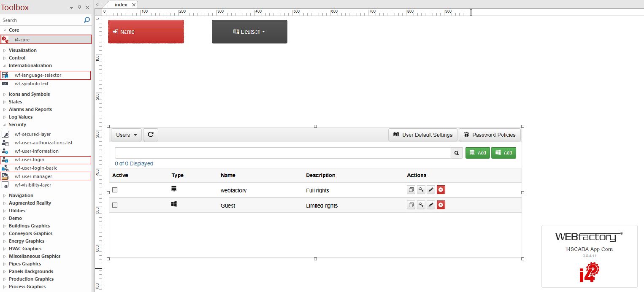This screenshot has height=292, width=644.
Task: Select the red Name login button
Action: coord(146,31)
